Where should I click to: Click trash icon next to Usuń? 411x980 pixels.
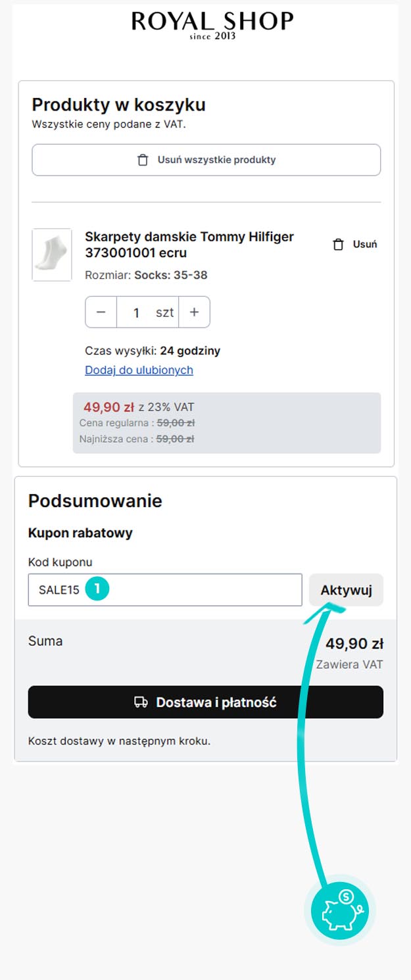[338, 245]
